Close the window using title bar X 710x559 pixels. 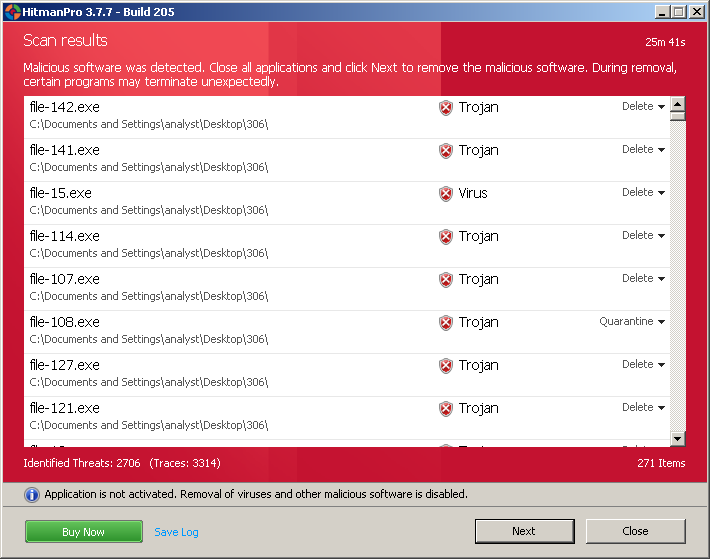696,12
